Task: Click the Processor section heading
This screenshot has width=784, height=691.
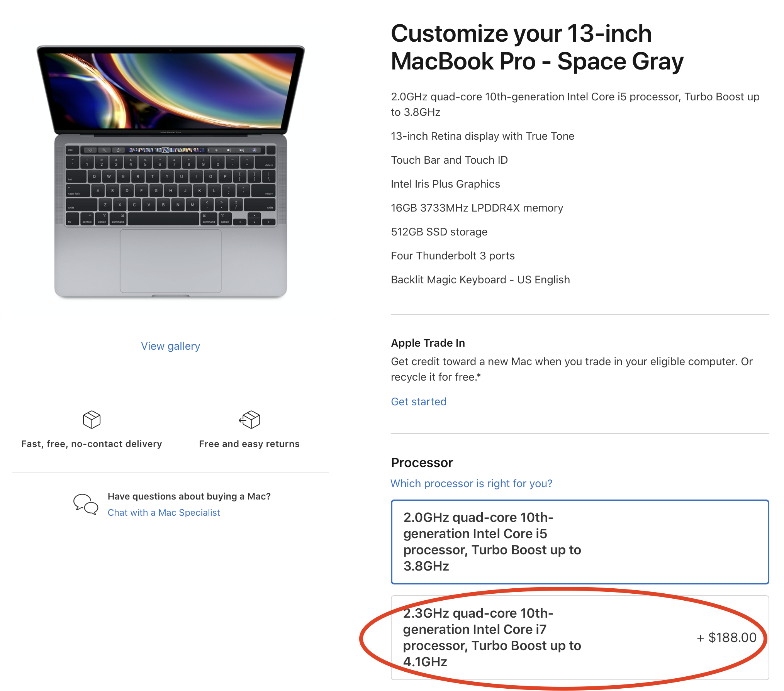Action: [422, 462]
